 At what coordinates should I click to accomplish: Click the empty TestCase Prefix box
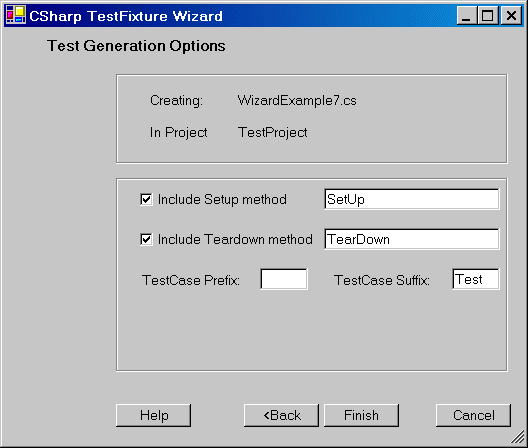[284, 279]
